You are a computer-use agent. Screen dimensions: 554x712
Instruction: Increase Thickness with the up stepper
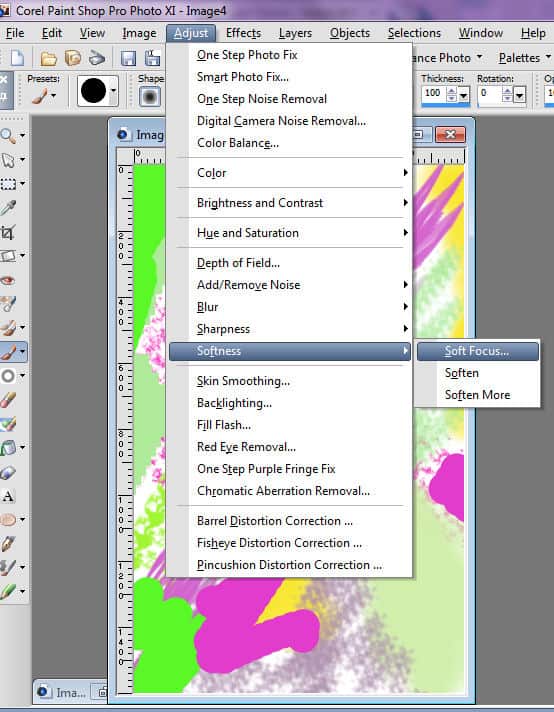coord(452,91)
